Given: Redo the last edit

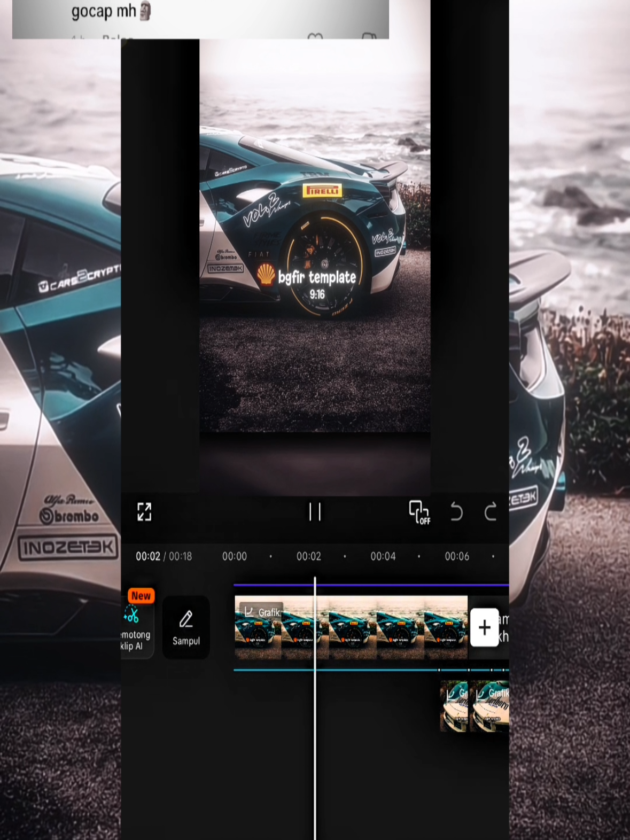Looking at the screenshot, I should point(491,512).
